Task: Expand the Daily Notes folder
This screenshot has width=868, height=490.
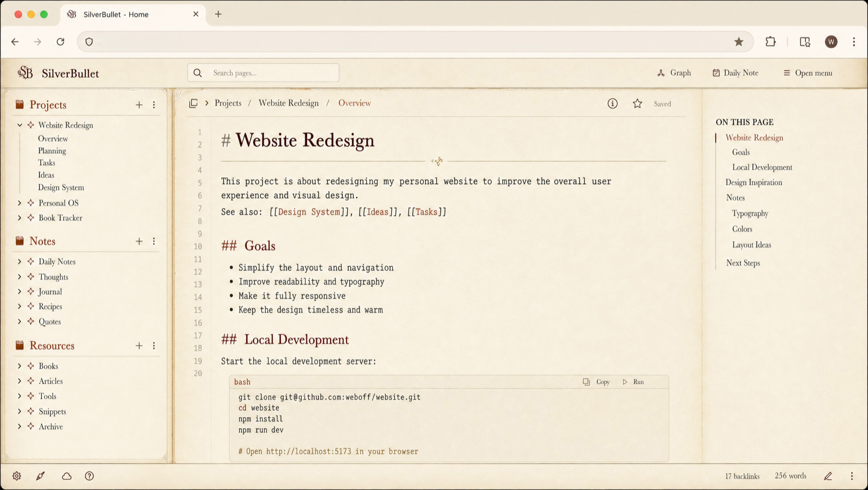Action: click(20, 261)
